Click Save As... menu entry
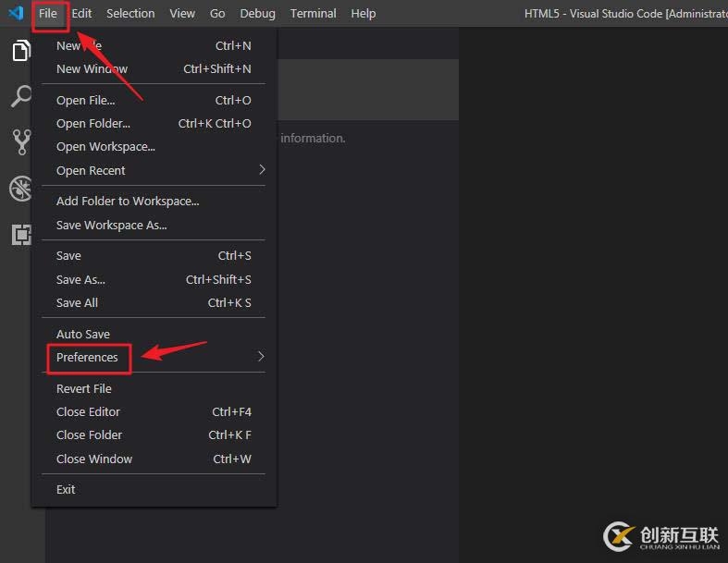728x563 pixels. click(154, 279)
